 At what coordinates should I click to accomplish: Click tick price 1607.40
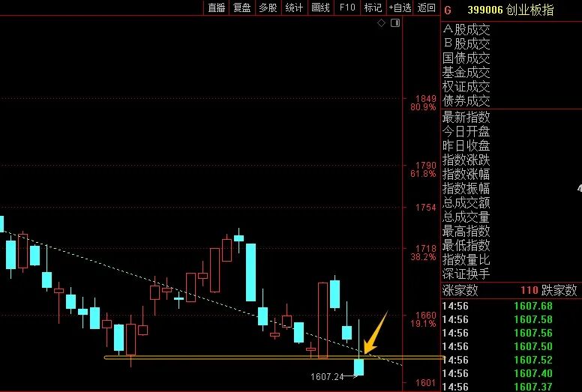[x=533, y=373]
